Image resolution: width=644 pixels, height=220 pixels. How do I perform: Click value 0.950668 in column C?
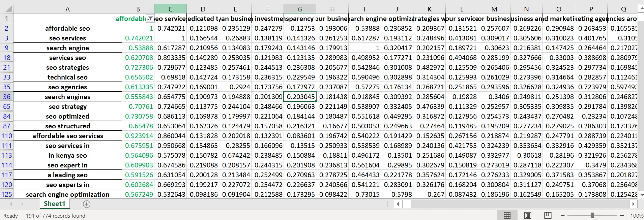point(170,146)
